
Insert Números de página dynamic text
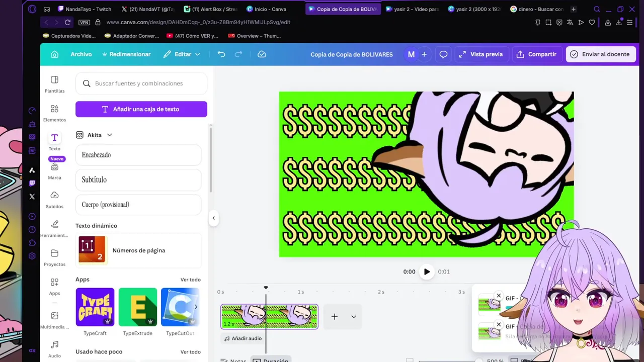[138, 250]
